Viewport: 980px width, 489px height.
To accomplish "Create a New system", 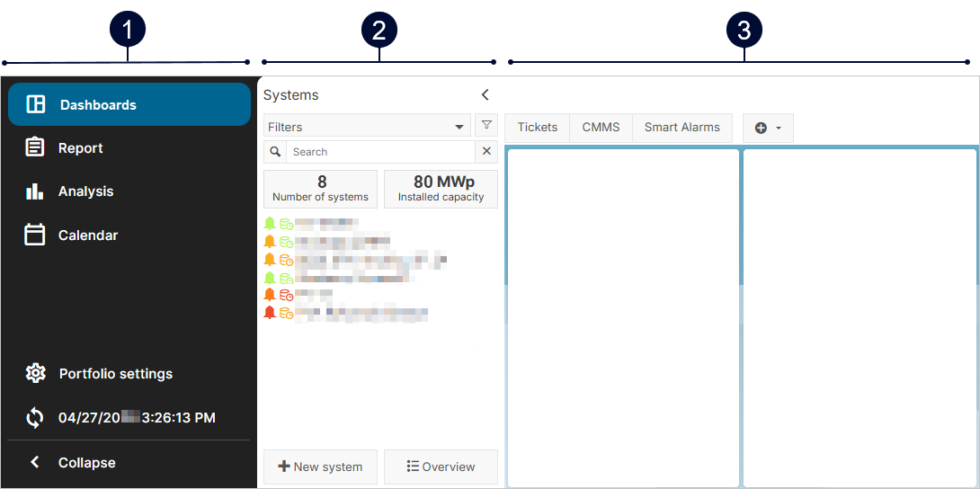I will [321, 467].
